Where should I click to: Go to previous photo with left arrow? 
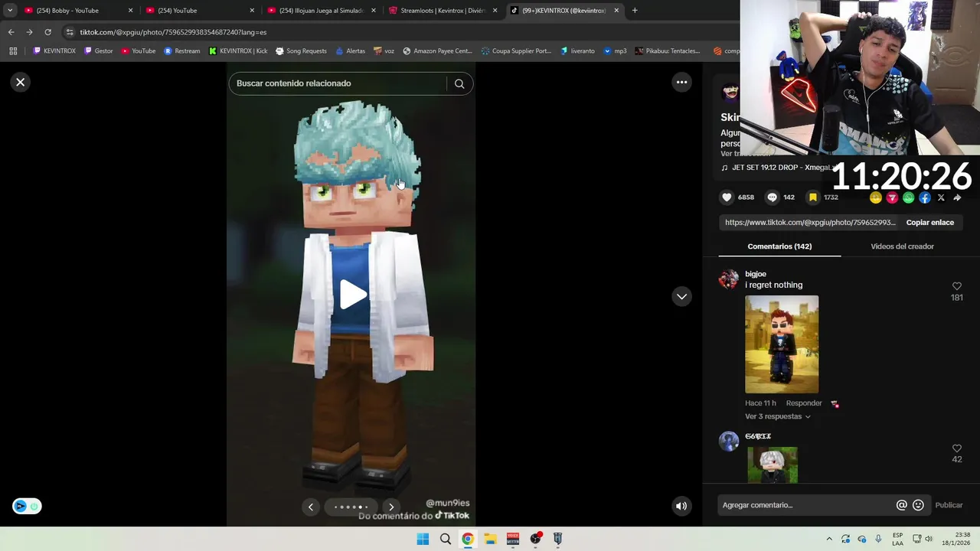pyautogui.click(x=310, y=507)
